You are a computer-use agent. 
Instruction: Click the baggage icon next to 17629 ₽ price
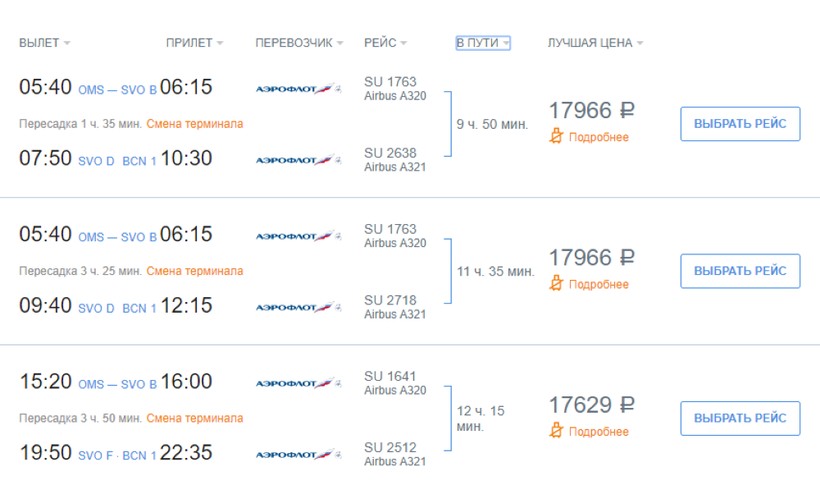point(557,431)
